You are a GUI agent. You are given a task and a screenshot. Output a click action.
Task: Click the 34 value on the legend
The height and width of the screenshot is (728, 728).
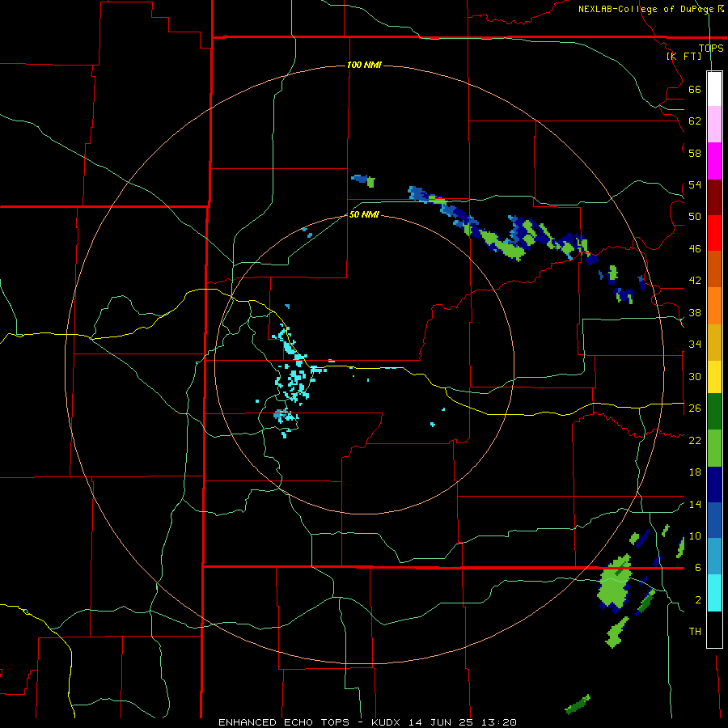(x=695, y=344)
